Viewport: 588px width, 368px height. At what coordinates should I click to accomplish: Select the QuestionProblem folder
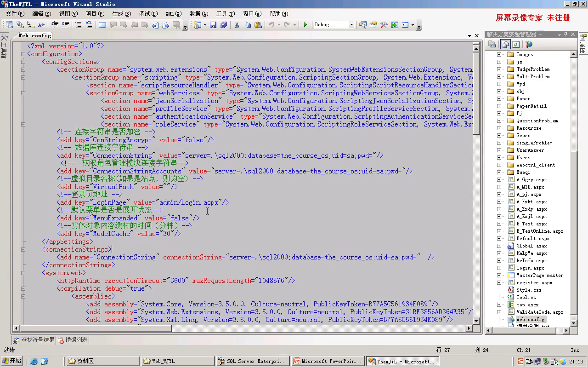point(537,121)
